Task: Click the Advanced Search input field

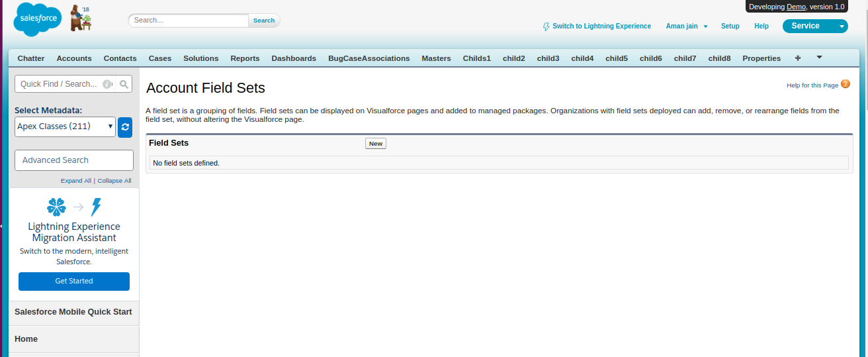Action: point(74,160)
